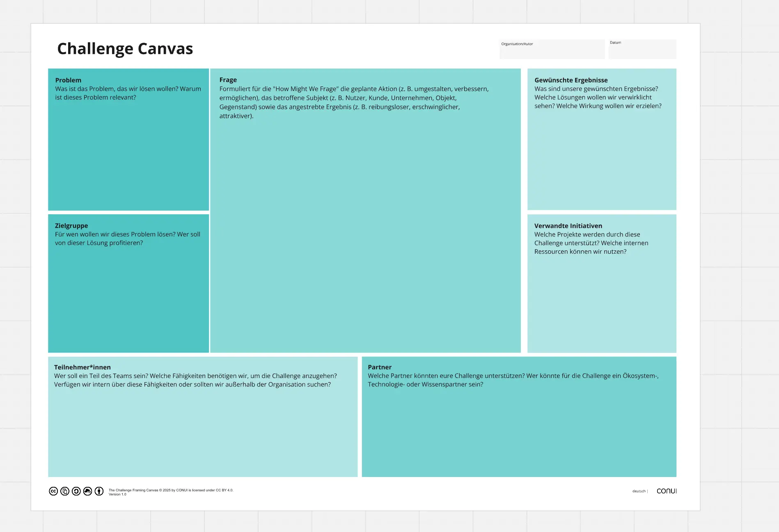779x532 pixels.
Task: Click the 'licensed under CC BY 4.0' text
Action: coord(211,490)
